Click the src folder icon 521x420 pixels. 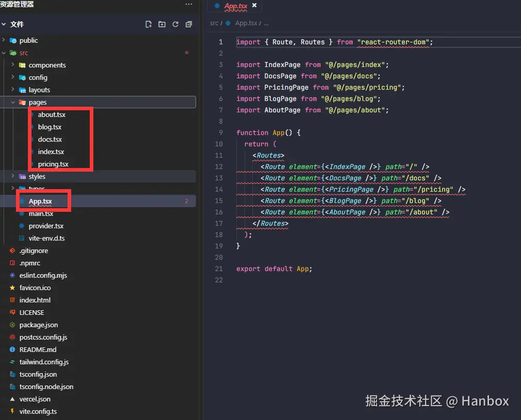[x=13, y=53]
